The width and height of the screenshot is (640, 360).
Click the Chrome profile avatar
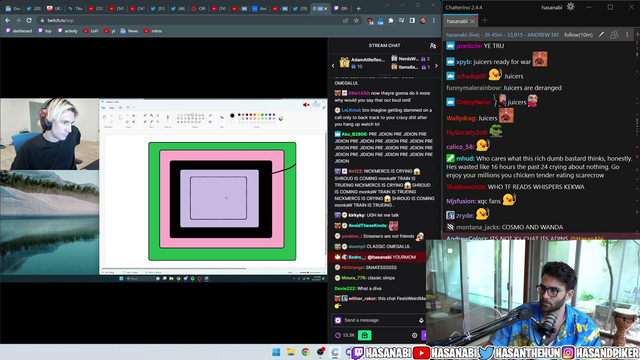point(423,20)
